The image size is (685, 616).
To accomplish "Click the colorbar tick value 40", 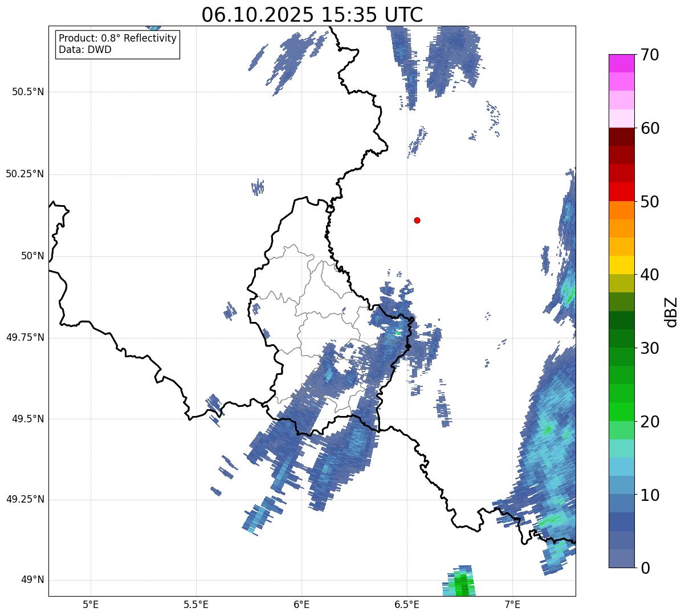I will pos(650,275).
